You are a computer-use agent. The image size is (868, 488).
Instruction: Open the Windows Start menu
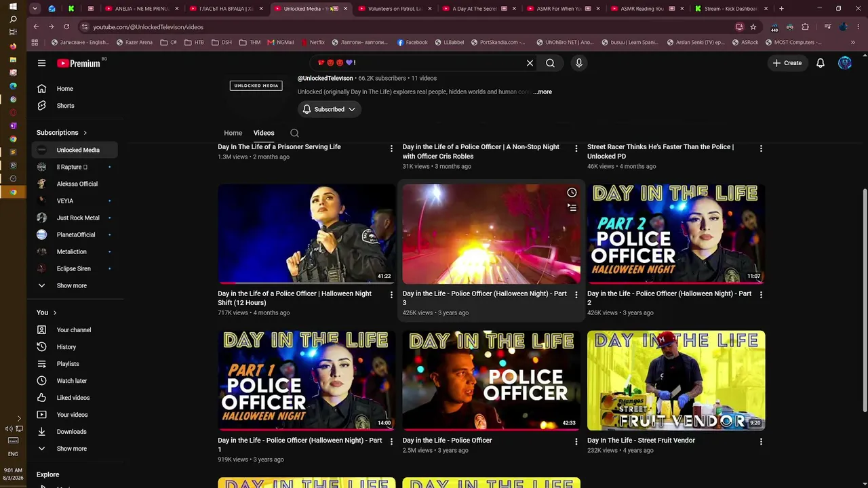(x=13, y=6)
